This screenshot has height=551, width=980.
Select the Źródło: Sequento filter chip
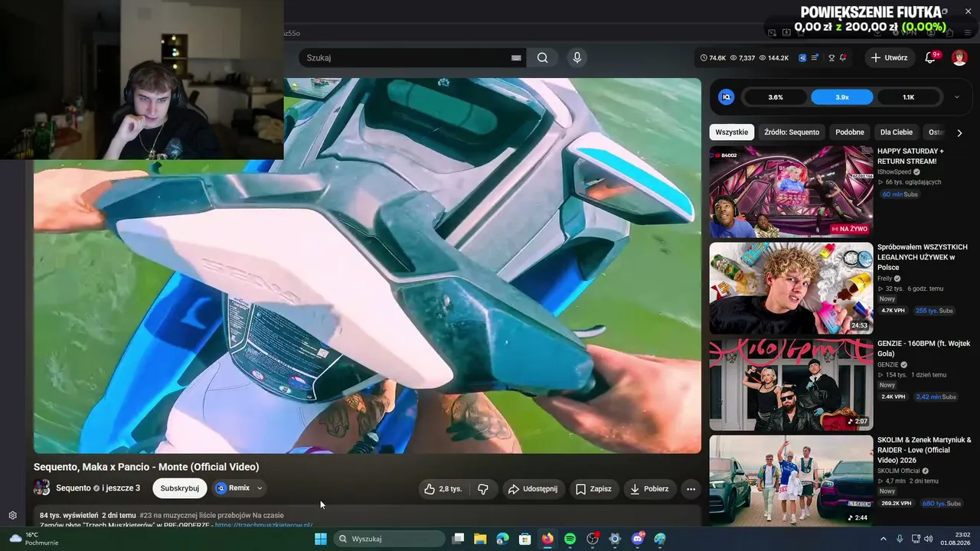pyautogui.click(x=792, y=132)
